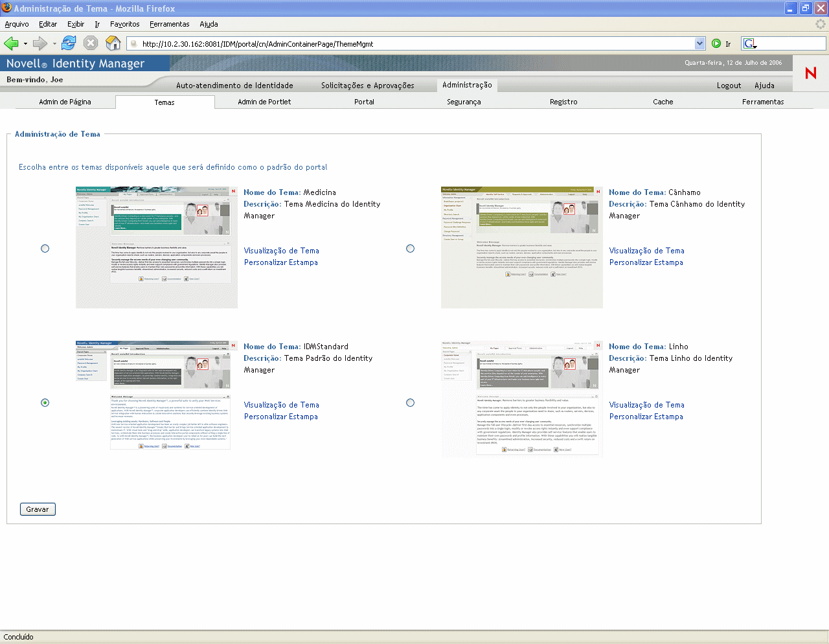Open the Ferramentas admin tab
829x644 pixels.
pyautogui.click(x=763, y=102)
